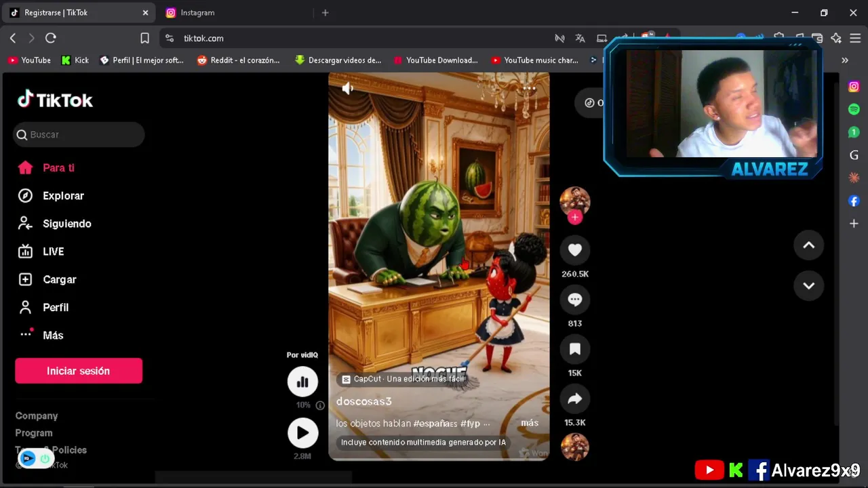Viewport: 868px width, 488px height.
Task: Open the Descargar videos de bookmark
Action: 338,60
